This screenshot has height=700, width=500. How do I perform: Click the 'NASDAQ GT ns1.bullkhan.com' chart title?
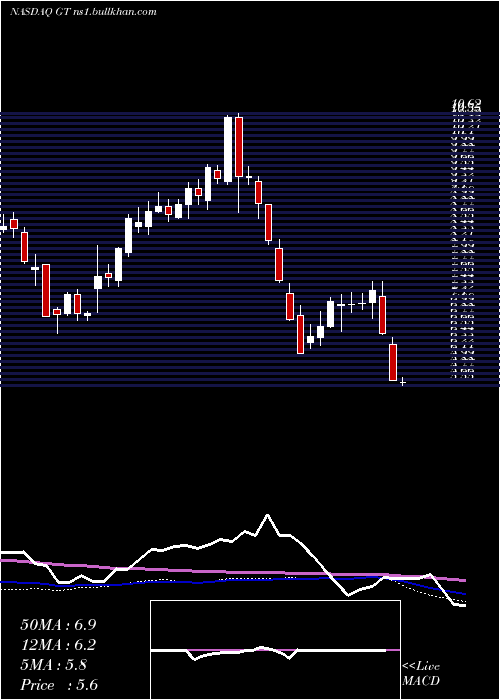pos(83,12)
